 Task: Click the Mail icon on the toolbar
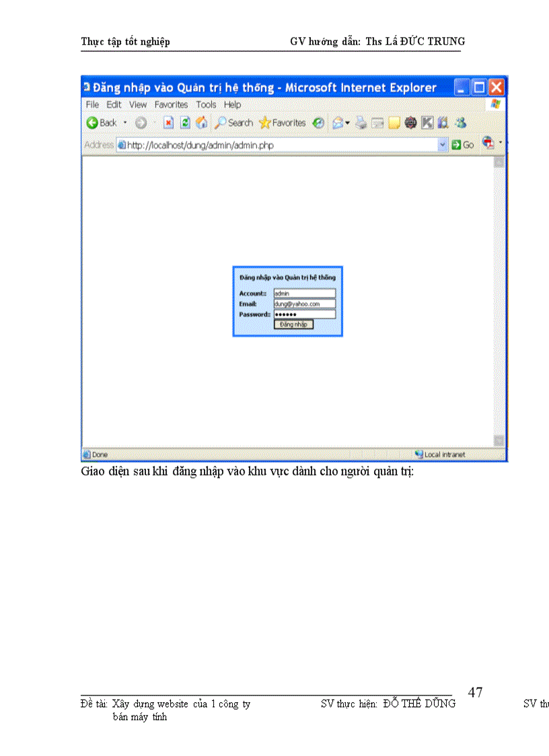click(338, 123)
